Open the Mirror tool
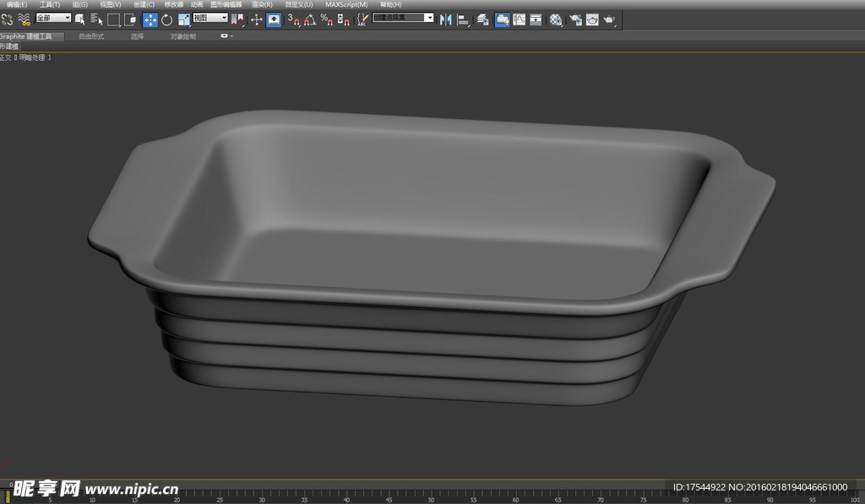Screen dimensions: 865x504 (446, 19)
